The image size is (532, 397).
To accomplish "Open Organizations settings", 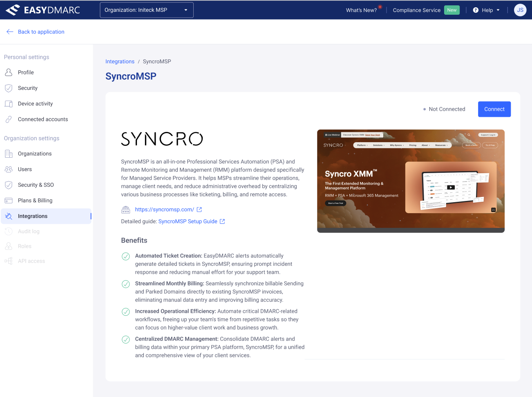I will click(35, 154).
